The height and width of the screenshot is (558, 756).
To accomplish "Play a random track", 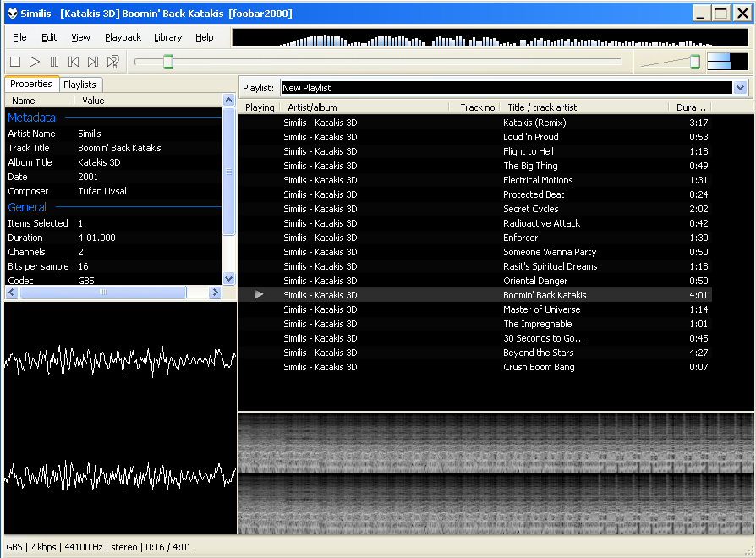I will pos(112,62).
